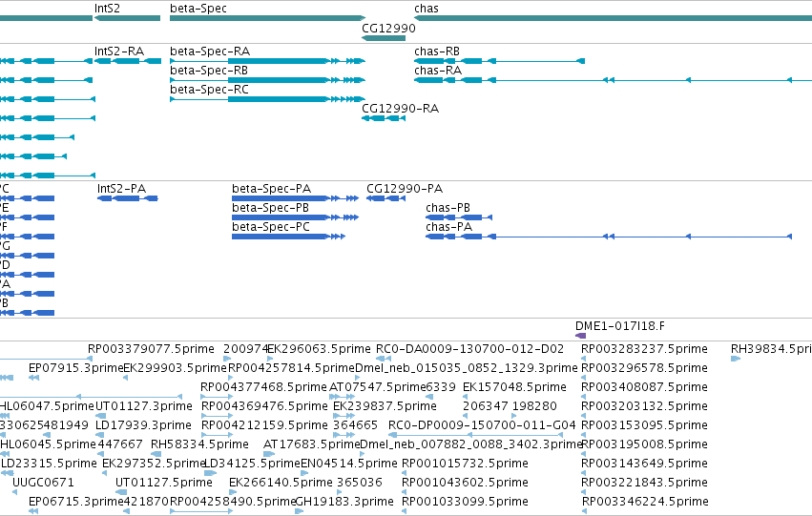Select the UUGC0671 label
This screenshot has width=812, height=516.
point(43,483)
